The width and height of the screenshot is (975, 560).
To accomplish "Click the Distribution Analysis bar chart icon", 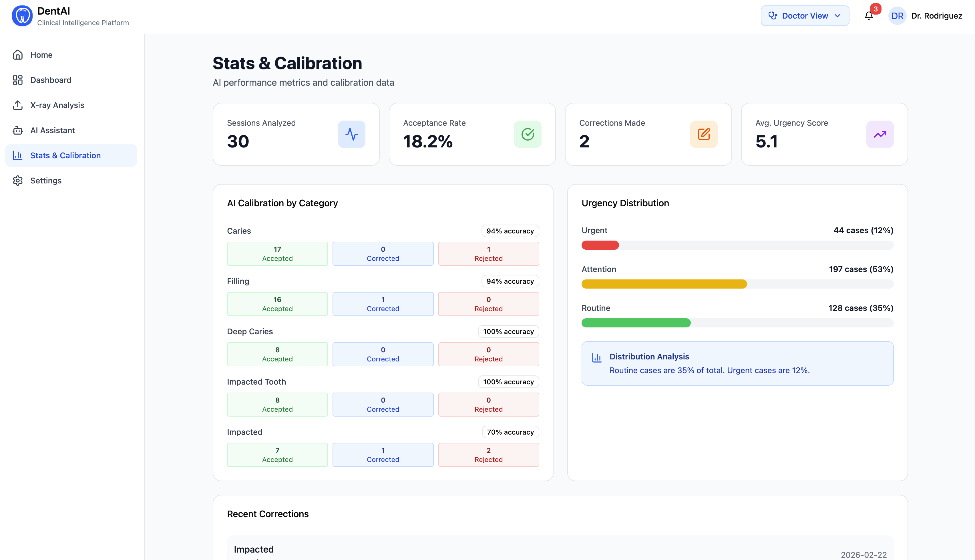I will pyautogui.click(x=596, y=358).
